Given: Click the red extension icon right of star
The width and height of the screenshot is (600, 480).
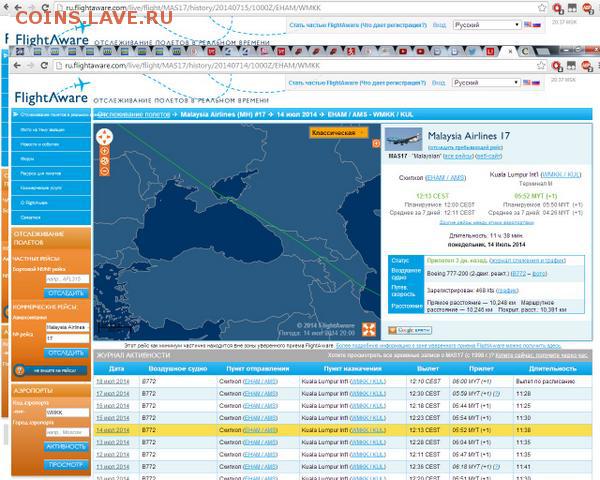Looking at the screenshot, I should [x=557, y=66].
